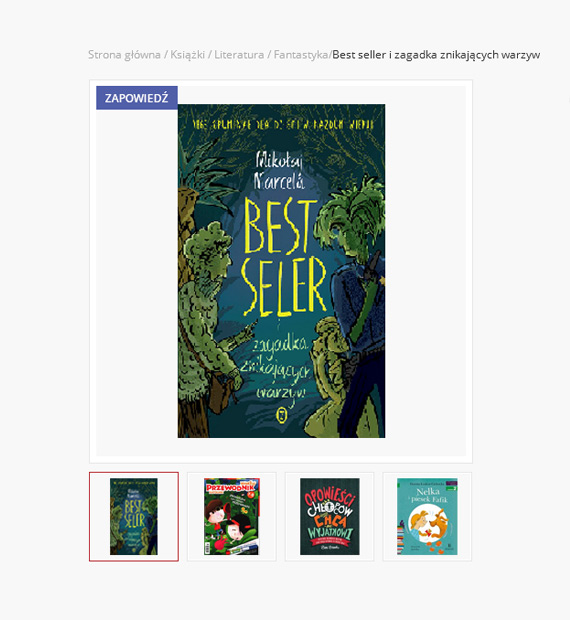Open the Fantastyka category in the breadcrumb
This screenshot has width=570, height=620.
click(x=301, y=55)
